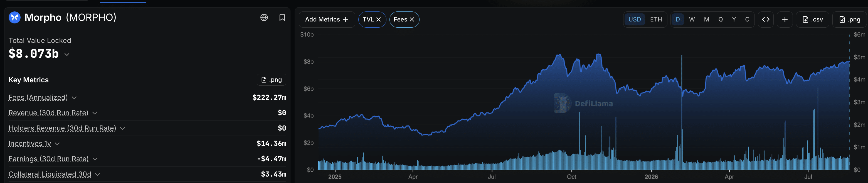Select monthly interval M
The image size is (868, 183).
(707, 20)
